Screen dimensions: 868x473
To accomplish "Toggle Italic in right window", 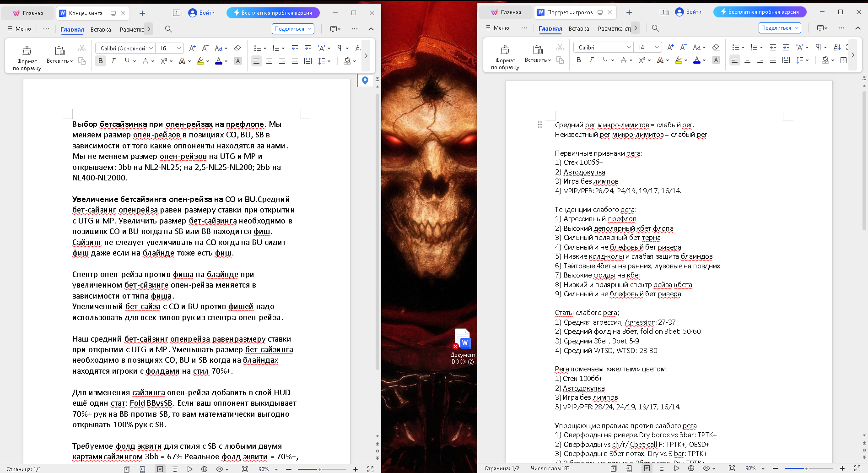I will click(x=591, y=60).
